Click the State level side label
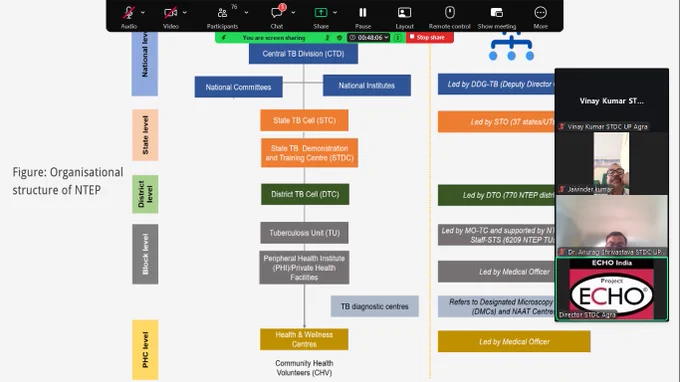The height and width of the screenshot is (382, 680). 145,135
